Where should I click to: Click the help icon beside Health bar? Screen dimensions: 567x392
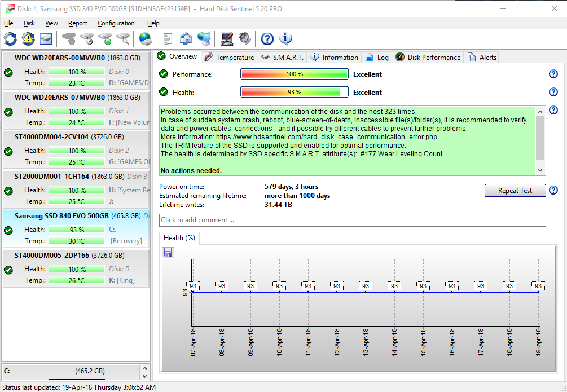pyautogui.click(x=553, y=92)
